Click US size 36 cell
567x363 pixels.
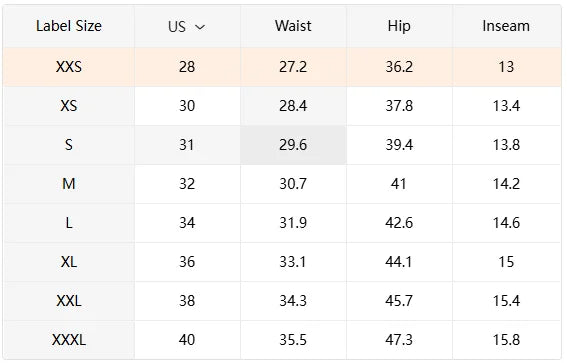point(187,262)
